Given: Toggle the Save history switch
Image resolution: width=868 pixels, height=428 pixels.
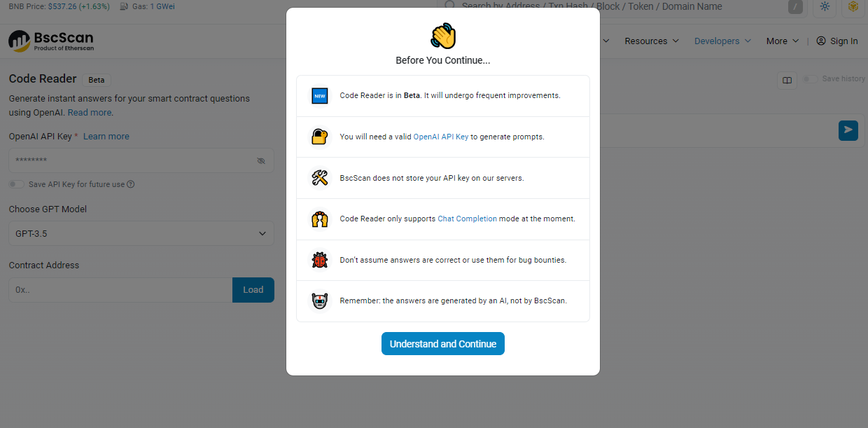Looking at the screenshot, I should coord(810,78).
